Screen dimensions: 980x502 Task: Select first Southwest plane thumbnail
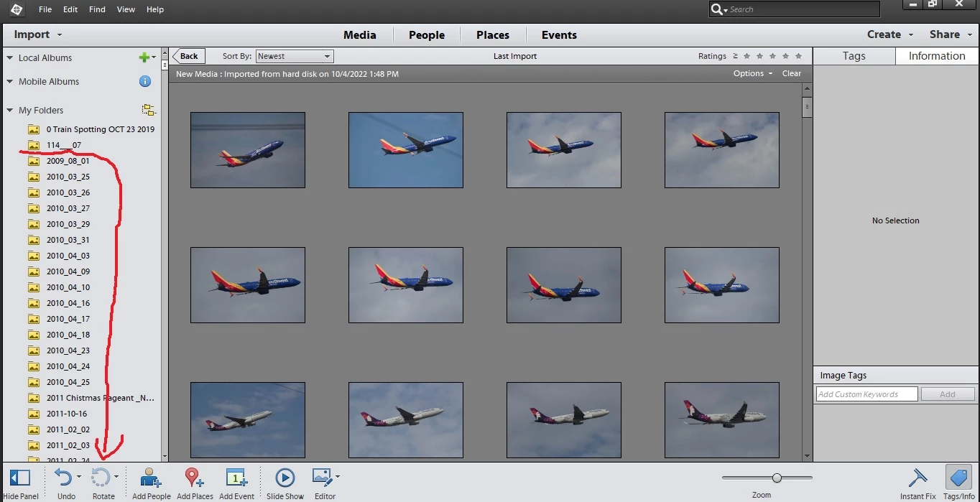248,150
